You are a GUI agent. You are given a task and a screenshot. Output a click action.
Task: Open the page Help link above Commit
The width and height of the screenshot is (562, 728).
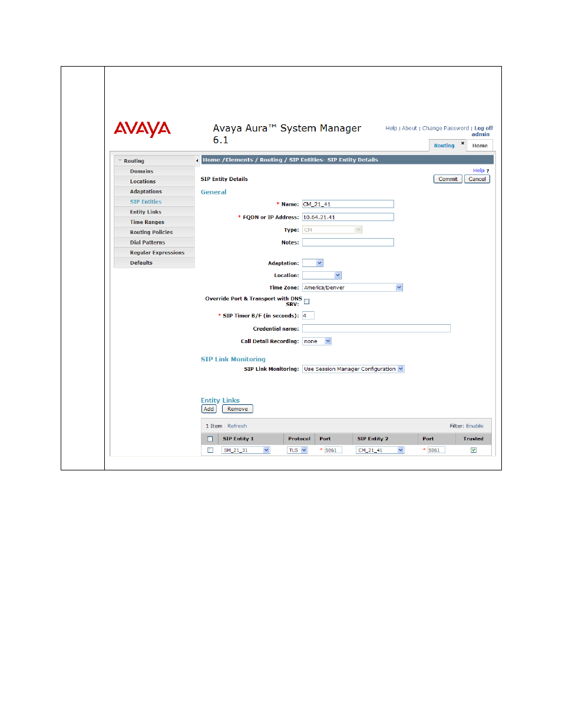[478, 171]
